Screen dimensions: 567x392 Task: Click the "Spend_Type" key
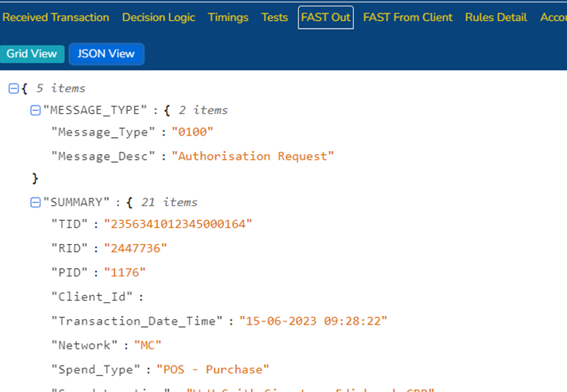point(95,370)
